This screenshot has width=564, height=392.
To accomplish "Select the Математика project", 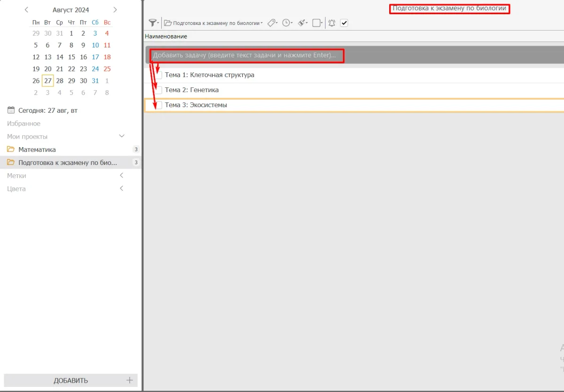I will [37, 149].
